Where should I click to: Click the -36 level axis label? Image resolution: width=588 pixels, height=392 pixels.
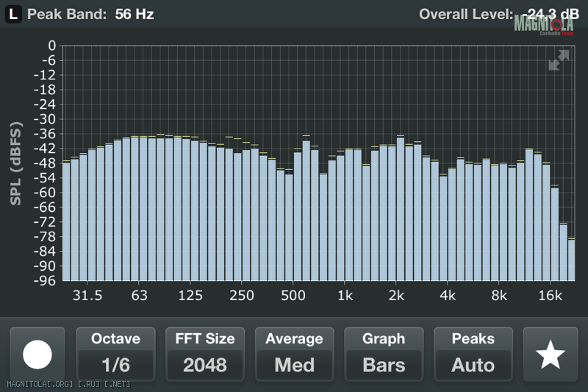(x=45, y=134)
